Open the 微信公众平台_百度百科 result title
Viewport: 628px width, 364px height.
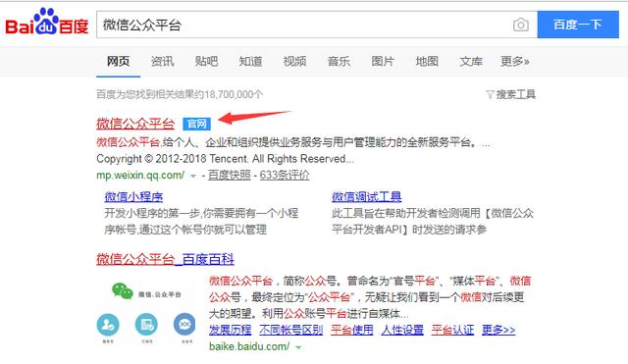click(165, 259)
